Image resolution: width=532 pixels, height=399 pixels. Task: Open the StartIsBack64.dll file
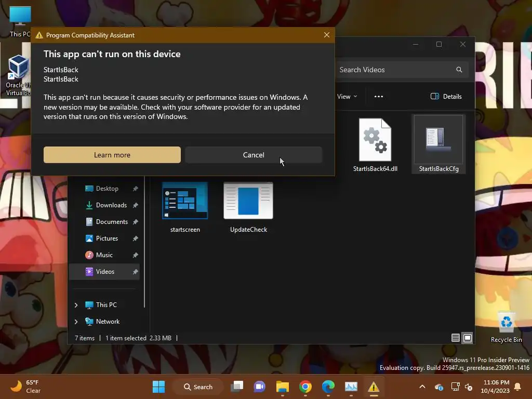[375, 145]
